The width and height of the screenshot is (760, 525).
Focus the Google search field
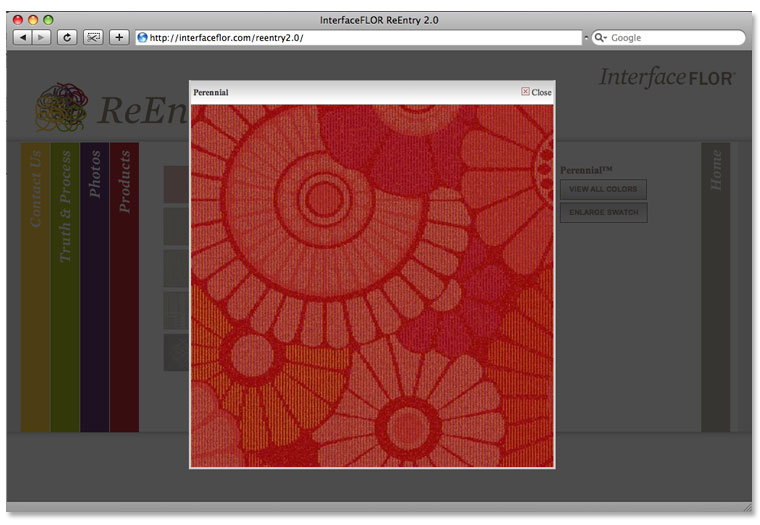668,37
